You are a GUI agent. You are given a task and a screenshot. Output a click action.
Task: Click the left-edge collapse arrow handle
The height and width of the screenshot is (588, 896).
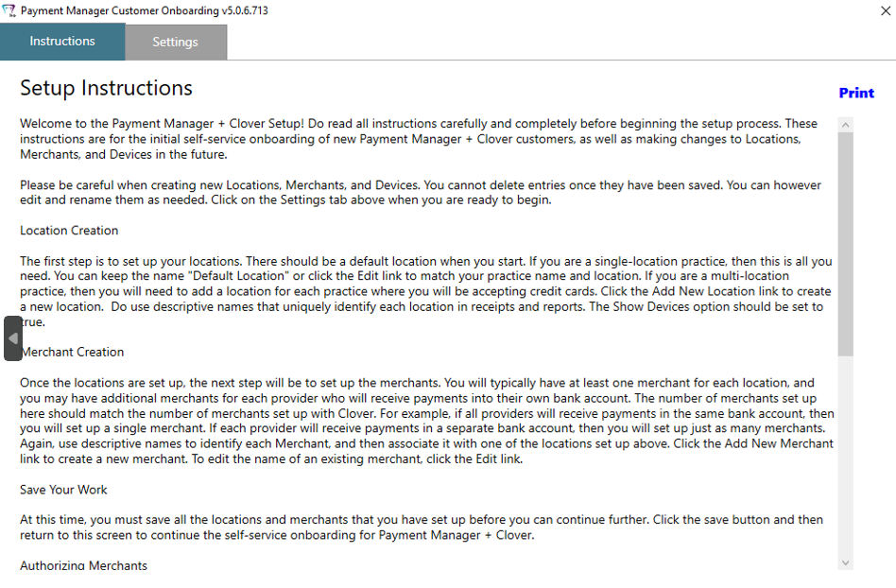coord(12,338)
